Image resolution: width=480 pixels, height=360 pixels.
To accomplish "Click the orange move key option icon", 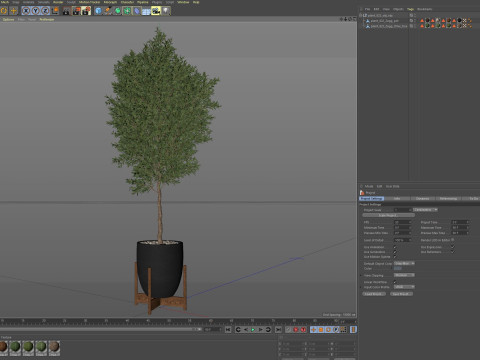I will (314, 330).
